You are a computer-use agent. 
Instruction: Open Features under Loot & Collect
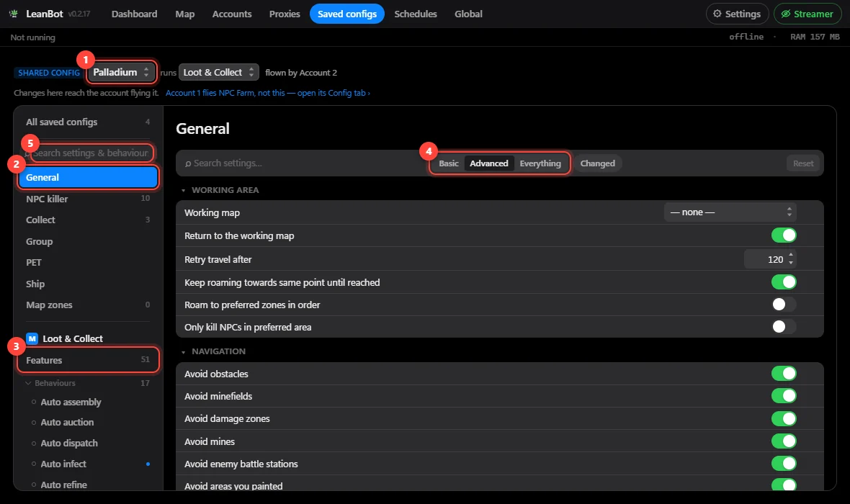[88, 360]
